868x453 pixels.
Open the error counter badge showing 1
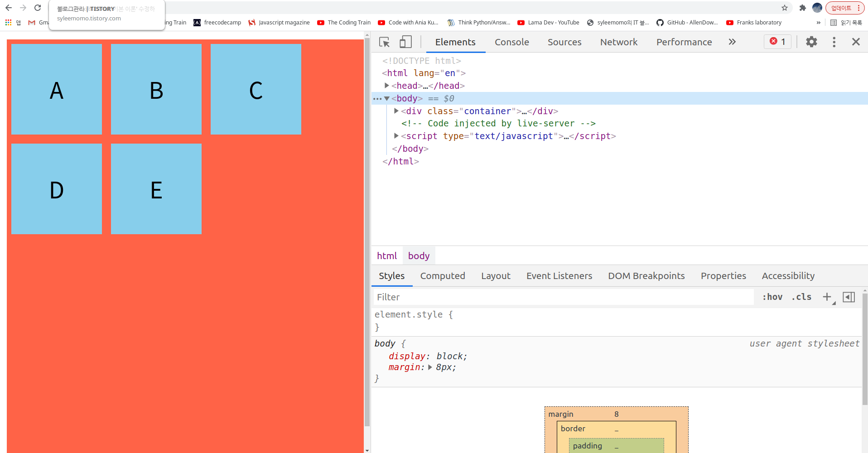[x=778, y=42]
